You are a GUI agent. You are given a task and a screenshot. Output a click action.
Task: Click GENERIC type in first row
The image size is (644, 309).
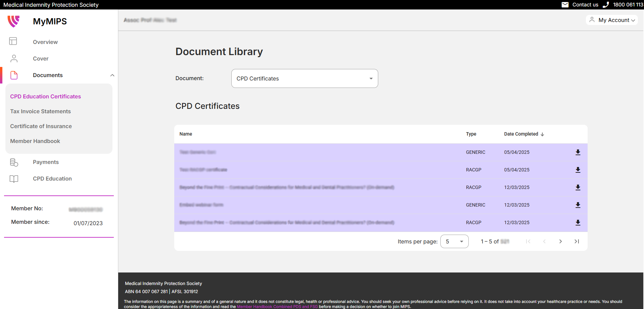[475, 152]
